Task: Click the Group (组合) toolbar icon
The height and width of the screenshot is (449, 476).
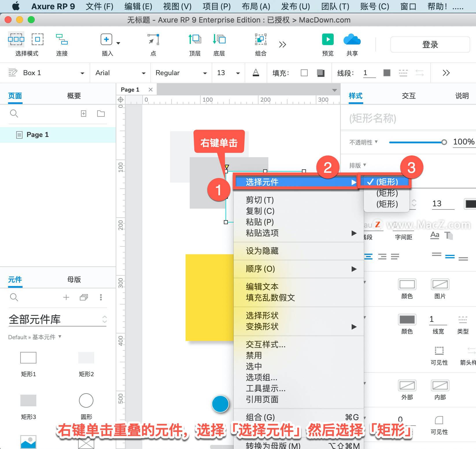Action: (261, 39)
